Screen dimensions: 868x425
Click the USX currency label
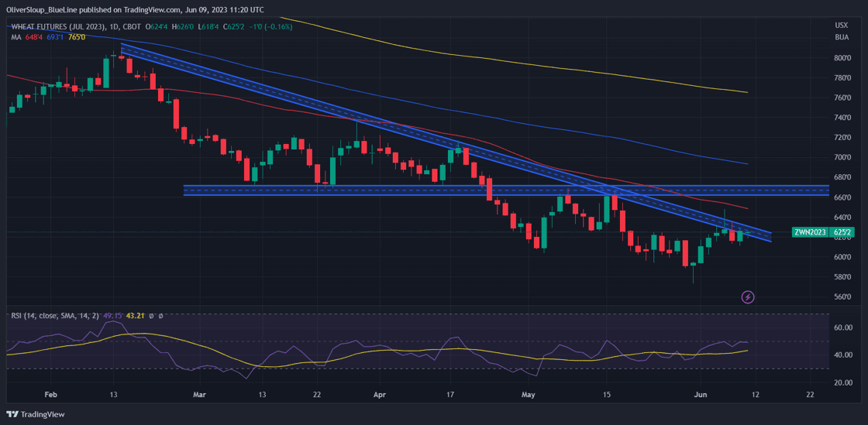841,26
